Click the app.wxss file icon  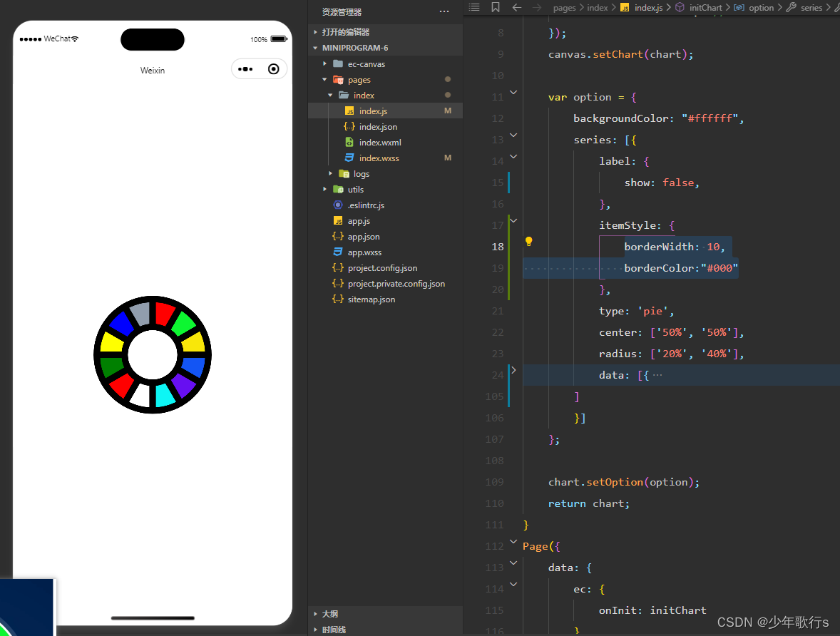pos(338,252)
